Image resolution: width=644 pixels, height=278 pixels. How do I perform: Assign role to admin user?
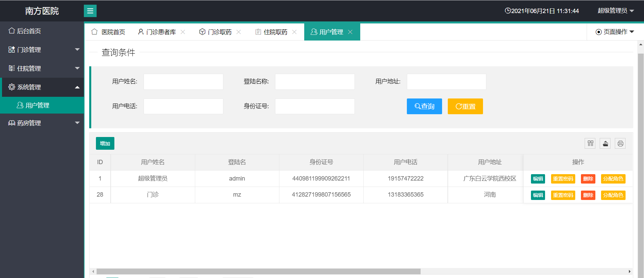coord(613,179)
